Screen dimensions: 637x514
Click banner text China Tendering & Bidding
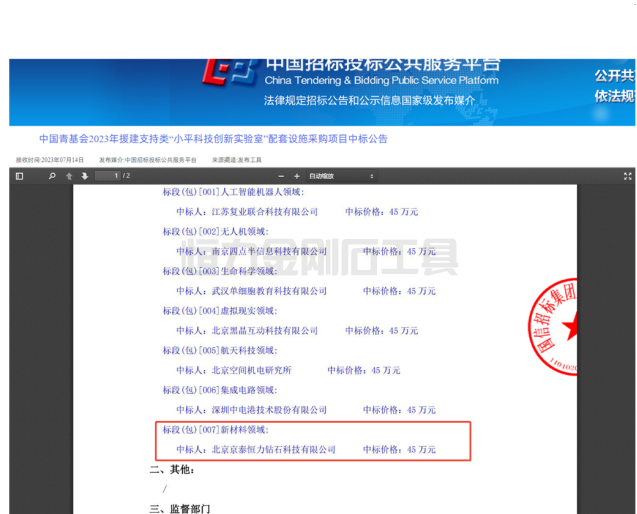coord(381,80)
